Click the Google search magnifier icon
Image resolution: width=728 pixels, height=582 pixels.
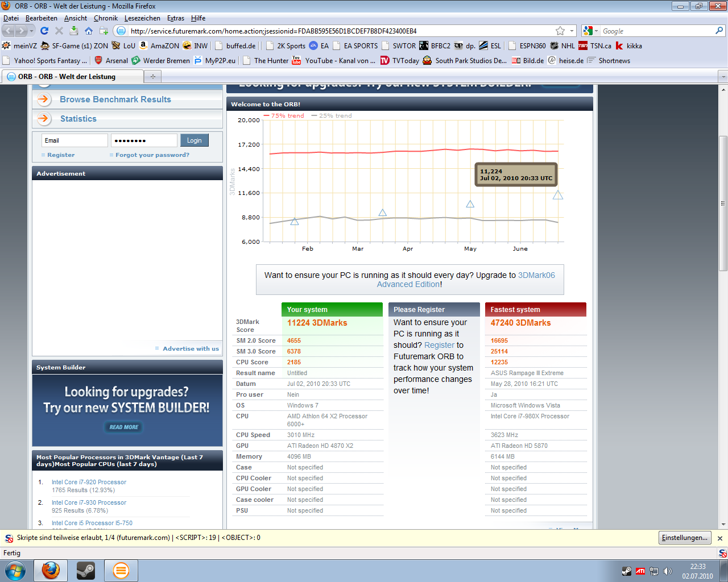coord(719,31)
